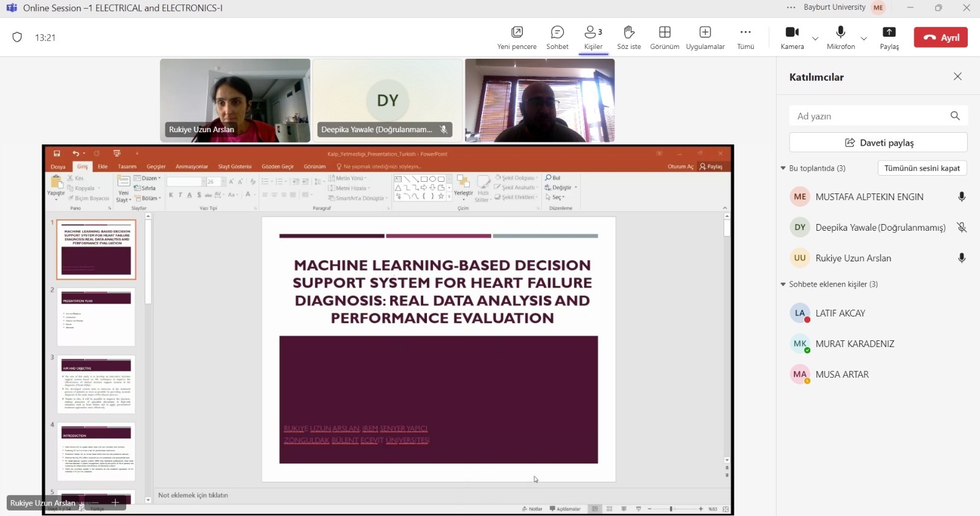Leave the meeting with Ayrıl
Image resolution: width=980 pixels, height=516 pixels.
point(941,37)
